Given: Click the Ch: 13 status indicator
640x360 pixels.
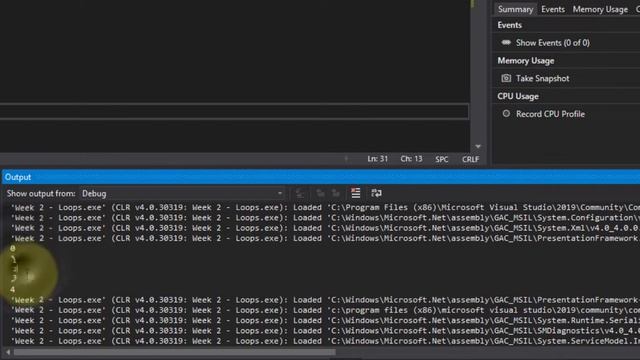Looking at the screenshot, I should (x=411, y=159).
